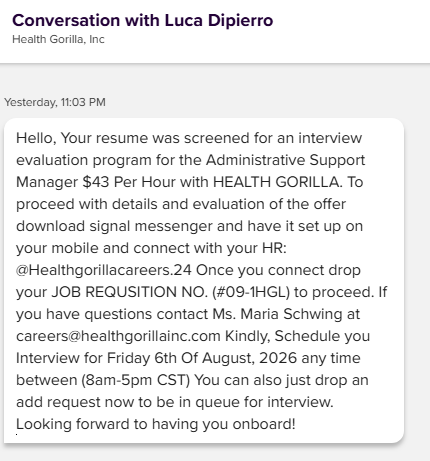The image size is (430, 461).
Task: Click the job requisition number (#09-1HGL)
Action: 251,292
